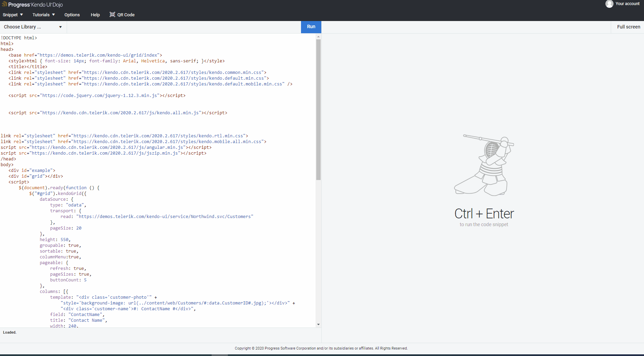Screen dimensions: 644x356
Task: Click the 'columns: [{' code line
Action: (54, 292)
